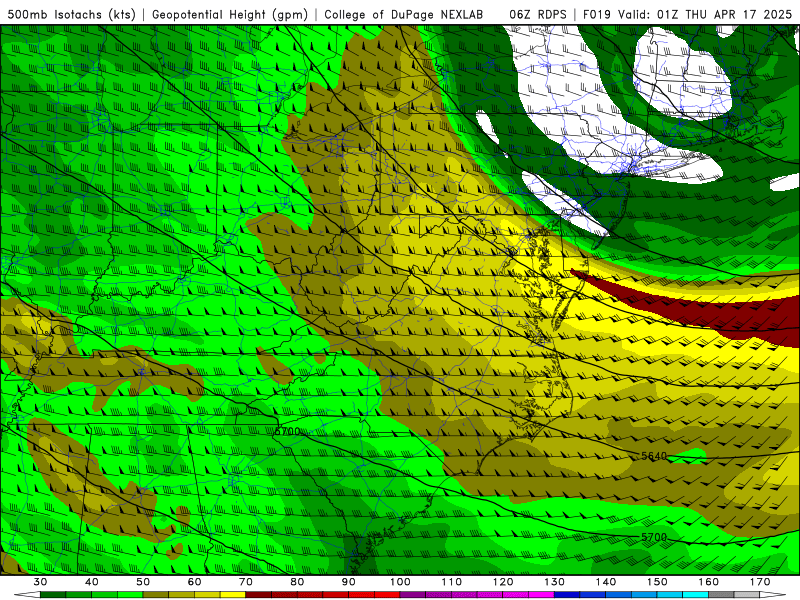This screenshot has width=800, height=600.
Task: Click the '80' colorbar scale label
Action: pyautogui.click(x=297, y=582)
